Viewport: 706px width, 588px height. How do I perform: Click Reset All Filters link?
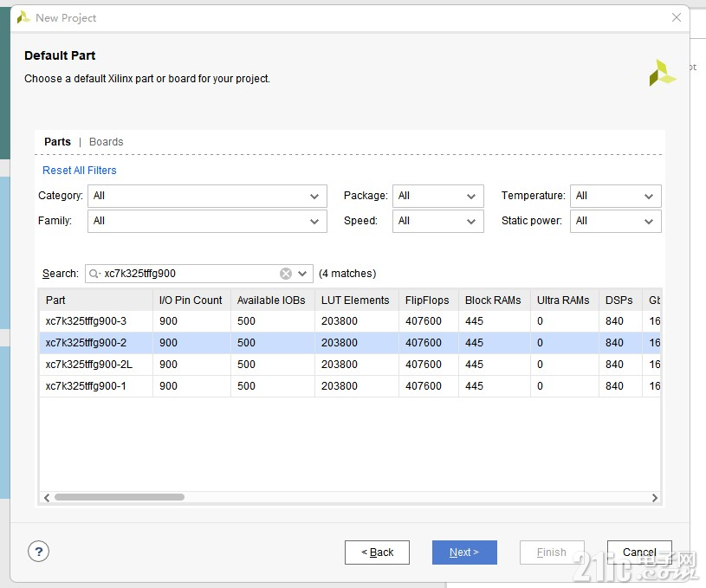(x=79, y=171)
